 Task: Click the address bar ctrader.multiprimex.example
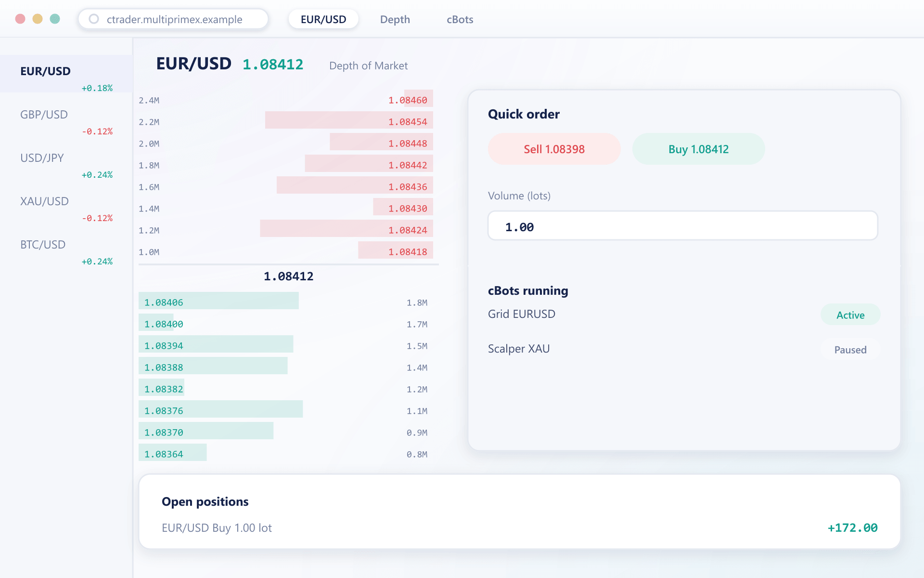(173, 19)
